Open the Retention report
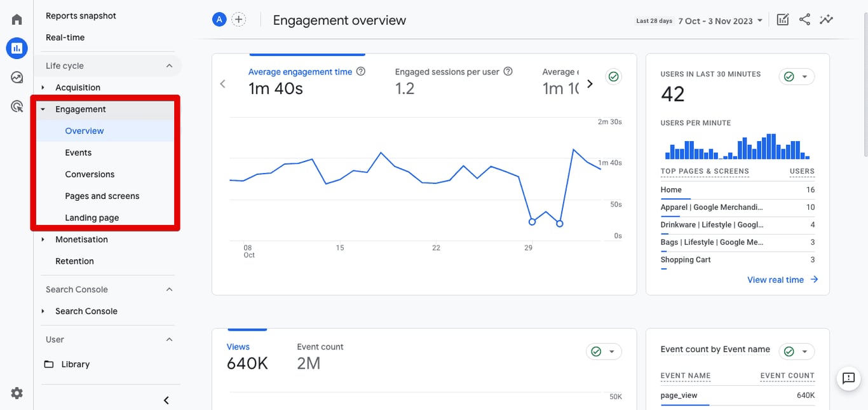This screenshot has width=868, height=410. click(x=74, y=261)
